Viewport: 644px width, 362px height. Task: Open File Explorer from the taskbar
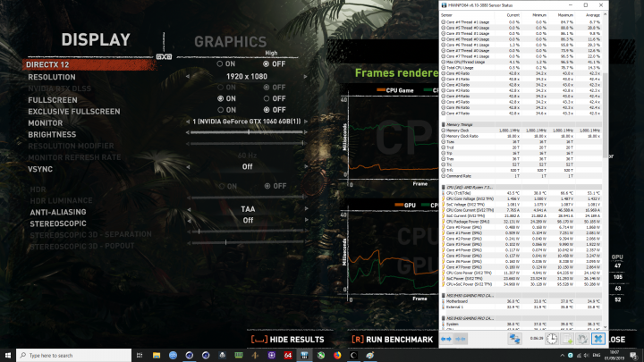[157, 355]
